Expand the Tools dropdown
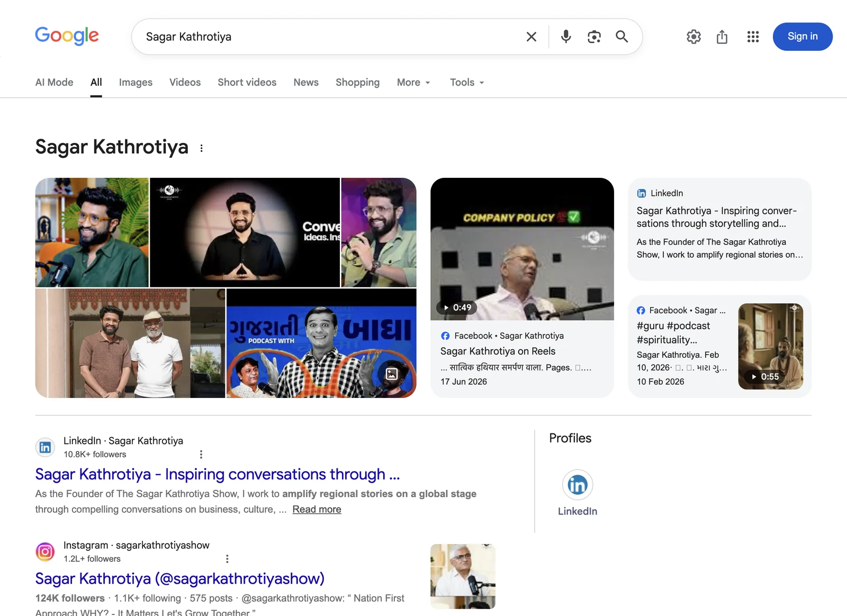Viewport: 847px width, 616px height. (467, 82)
